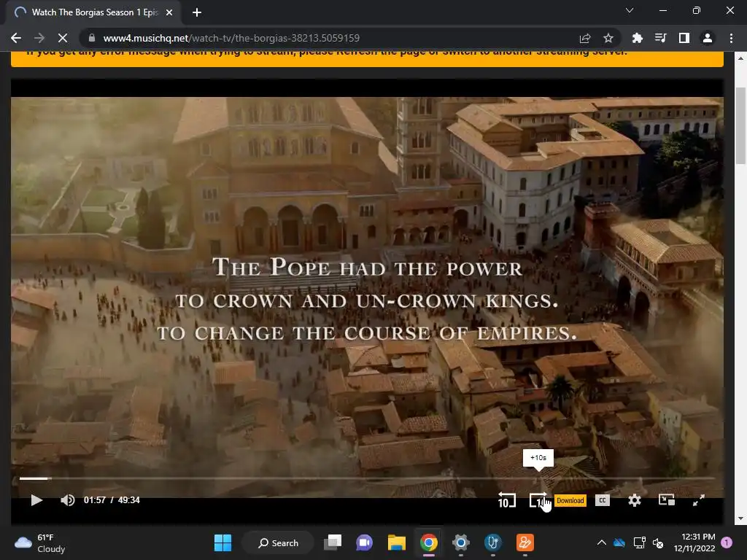The height and width of the screenshot is (560, 747).
Task: Stop loading the page
Action: coord(63,38)
